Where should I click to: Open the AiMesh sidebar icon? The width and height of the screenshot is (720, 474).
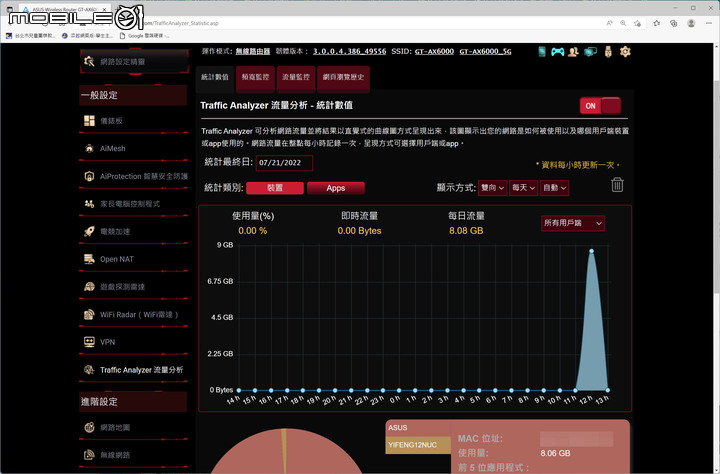click(x=89, y=148)
